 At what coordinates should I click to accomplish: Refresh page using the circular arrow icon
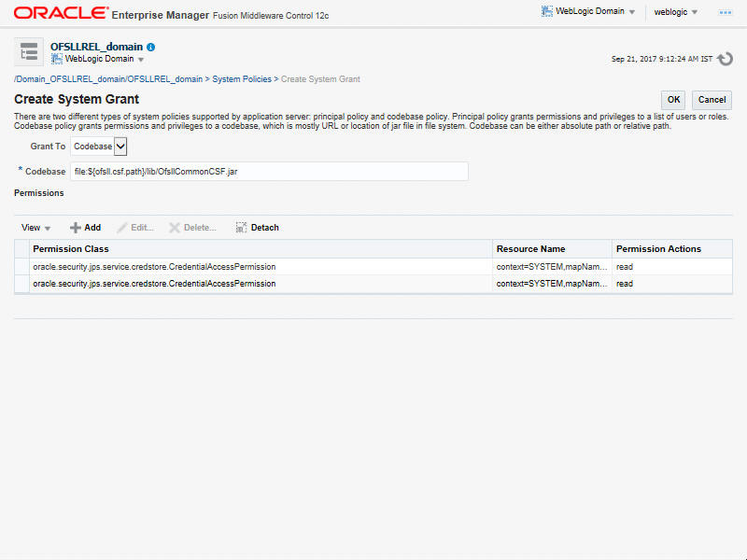pos(726,59)
